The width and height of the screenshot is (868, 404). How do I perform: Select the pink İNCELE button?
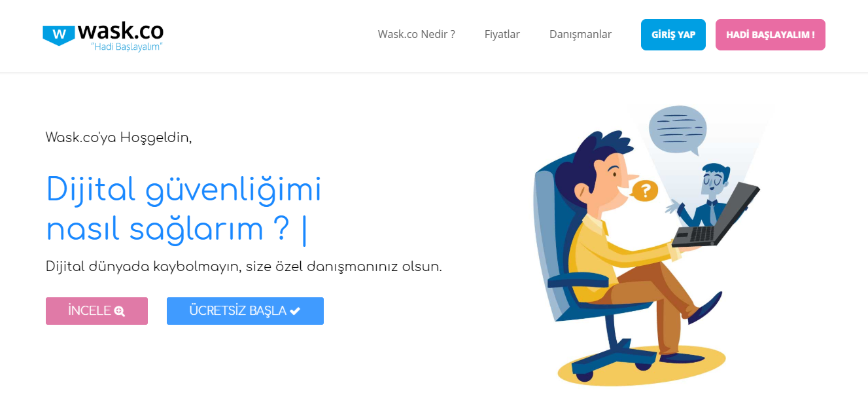tap(97, 311)
